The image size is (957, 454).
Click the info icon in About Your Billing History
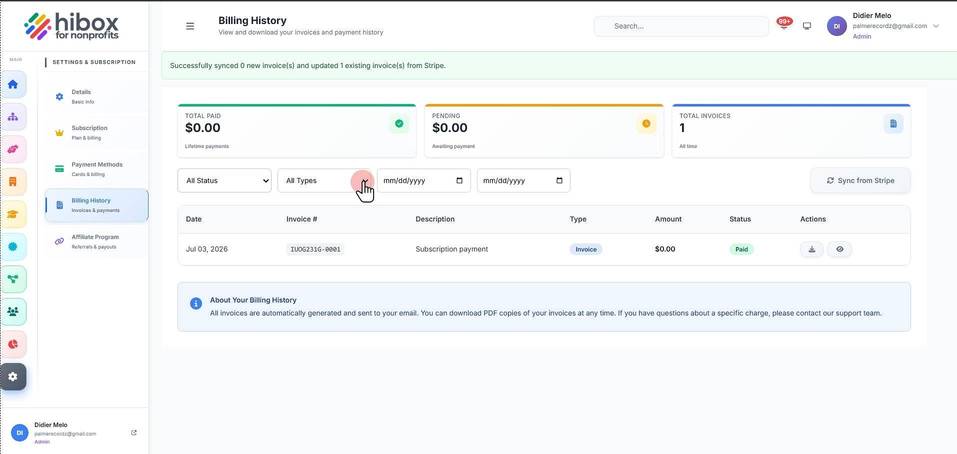pyautogui.click(x=196, y=304)
